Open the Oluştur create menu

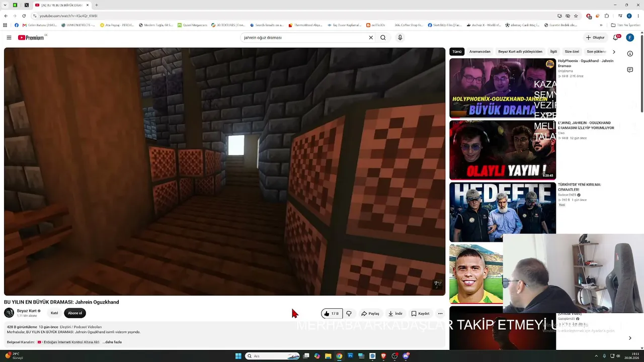pyautogui.click(x=595, y=38)
